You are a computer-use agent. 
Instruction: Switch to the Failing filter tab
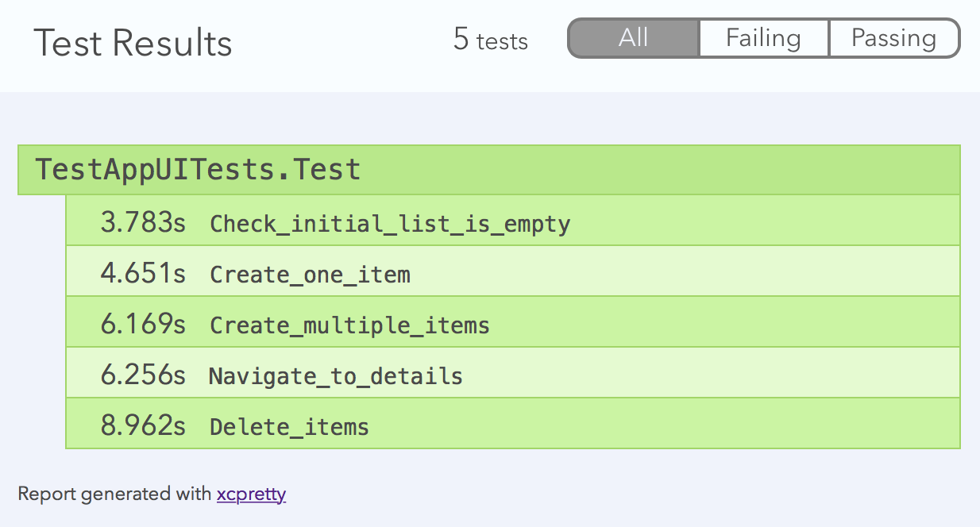click(x=763, y=38)
